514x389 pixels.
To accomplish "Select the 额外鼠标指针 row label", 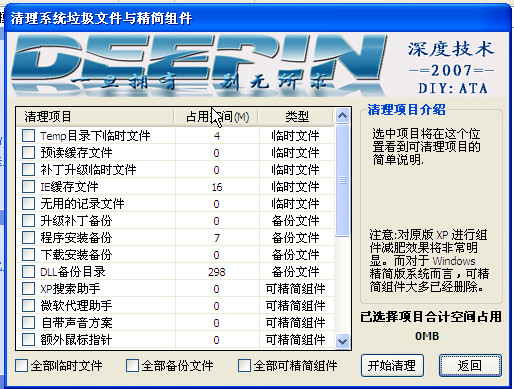I will tap(76, 340).
